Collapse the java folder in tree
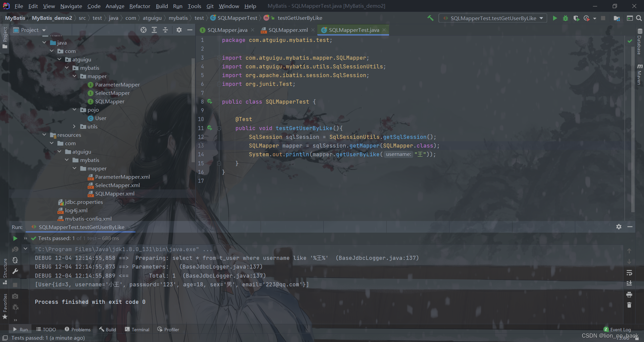This screenshot has width=644, height=342. [44, 43]
